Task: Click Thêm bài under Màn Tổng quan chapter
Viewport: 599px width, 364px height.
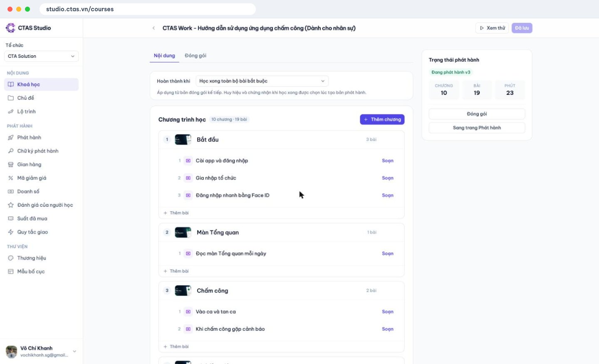Action: [176, 271]
